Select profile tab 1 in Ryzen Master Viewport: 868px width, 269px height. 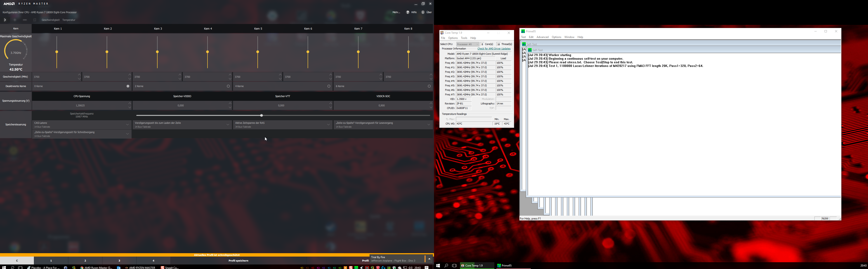coord(51,261)
